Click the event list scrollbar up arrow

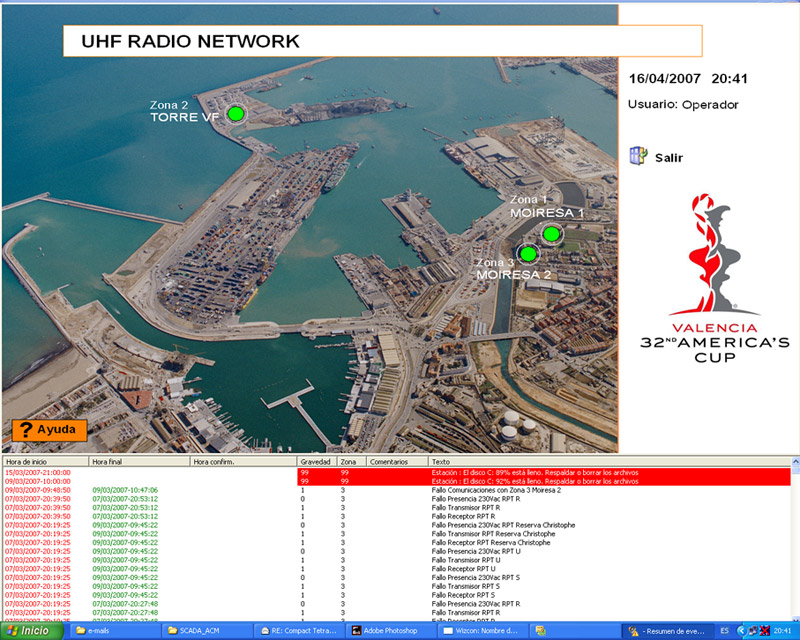pyautogui.click(x=794, y=463)
